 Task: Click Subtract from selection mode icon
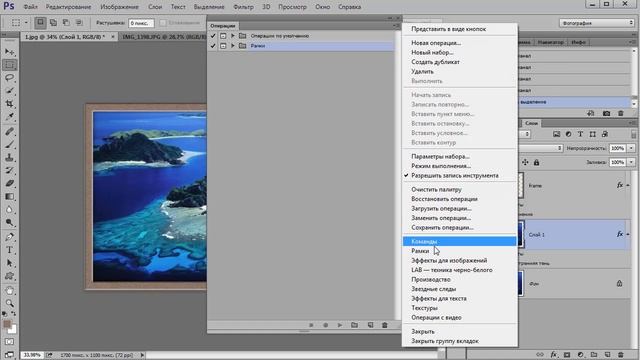click(66, 23)
